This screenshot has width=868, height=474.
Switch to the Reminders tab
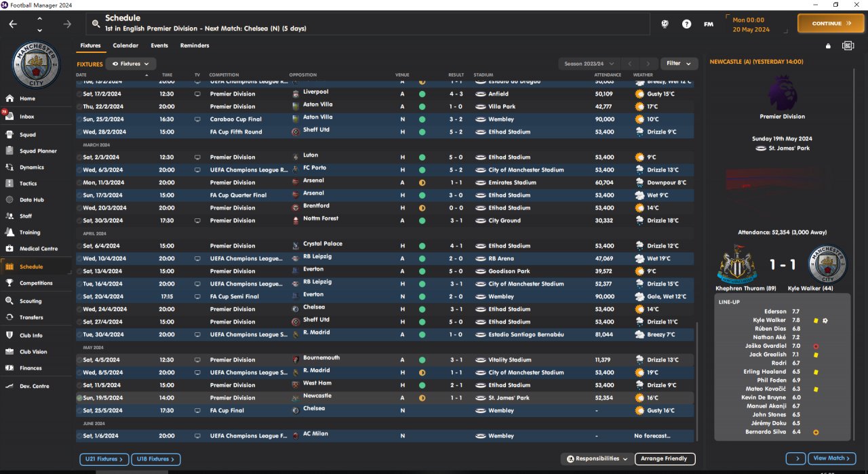pyautogui.click(x=195, y=46)
